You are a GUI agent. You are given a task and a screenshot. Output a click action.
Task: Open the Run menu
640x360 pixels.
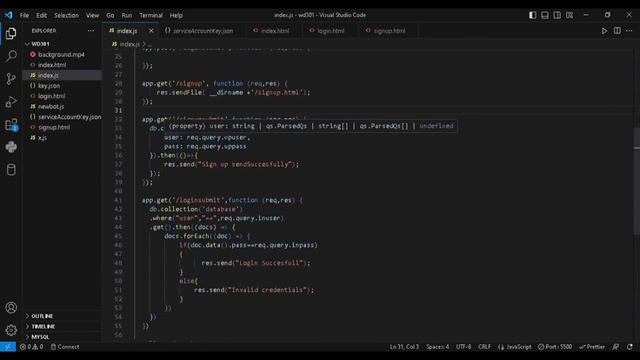(x=127, y=15)
